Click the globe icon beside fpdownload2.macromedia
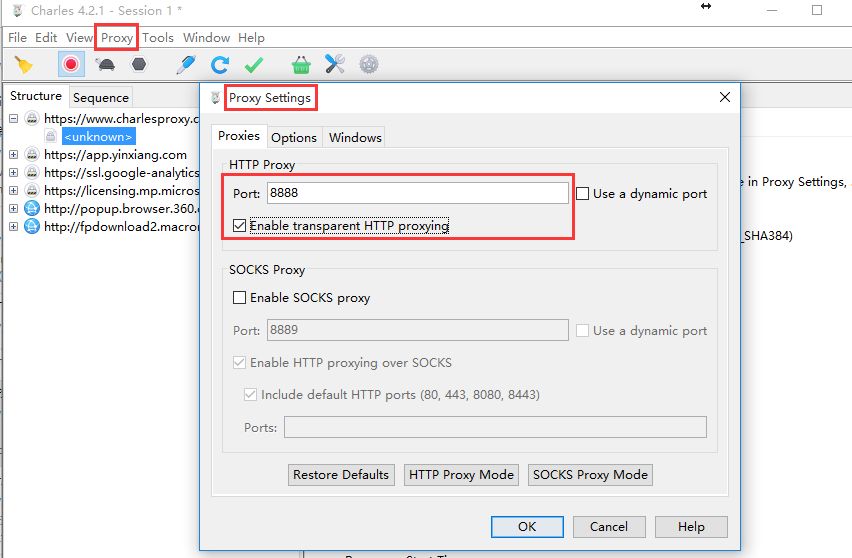This screenshot has height=558, width=852. coord(32,227)
